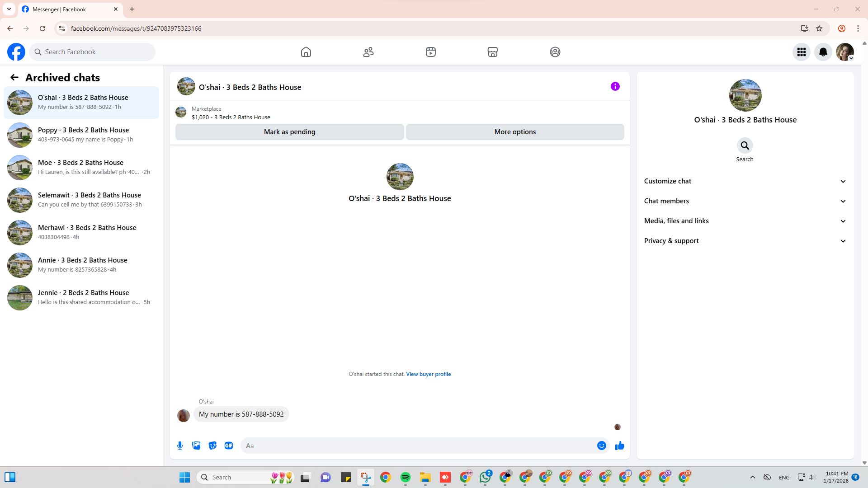Open the emoji picker in the message box

[x=601, y=446]
